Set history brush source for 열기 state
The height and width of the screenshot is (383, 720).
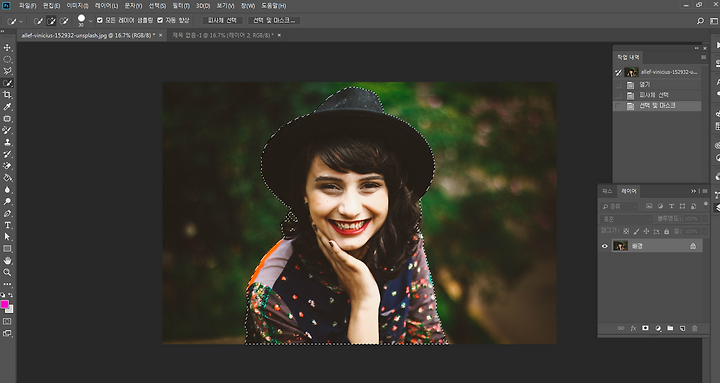click(618, 84)
